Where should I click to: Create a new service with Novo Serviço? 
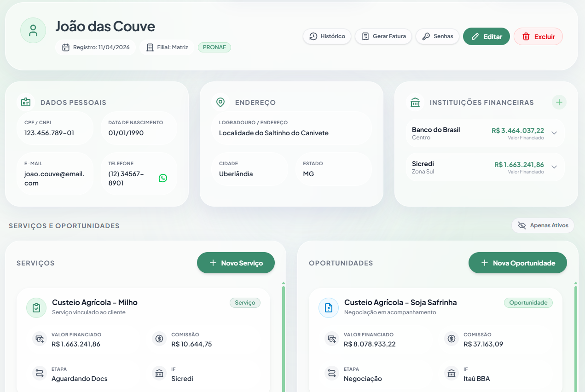(x=236, y=262)
